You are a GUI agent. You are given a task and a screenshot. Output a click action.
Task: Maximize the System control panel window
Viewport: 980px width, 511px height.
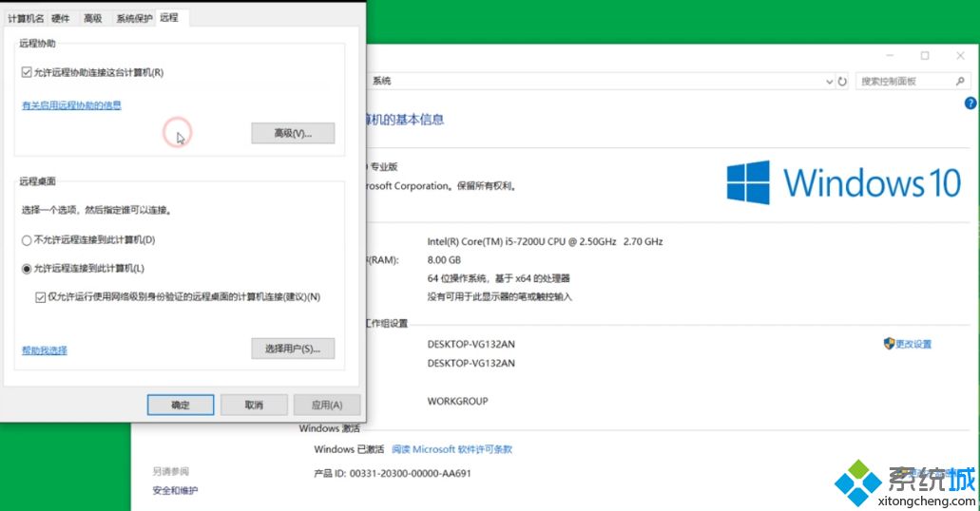pos(925,56)
